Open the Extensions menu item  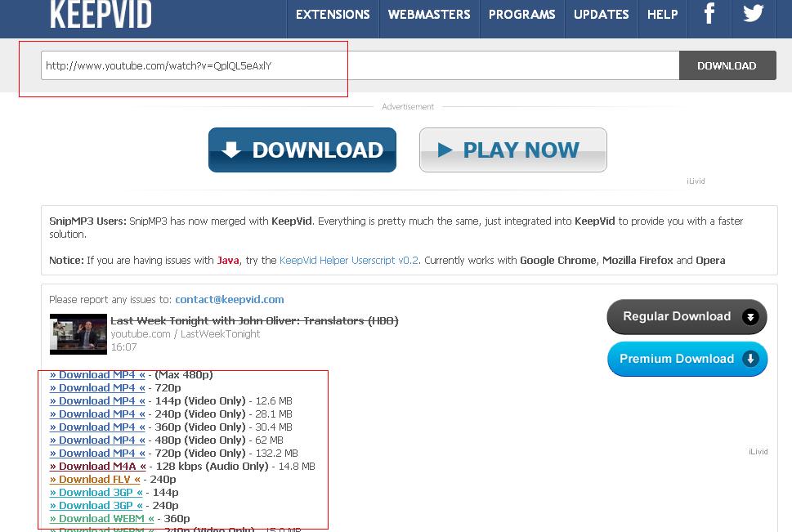[333, 15]
